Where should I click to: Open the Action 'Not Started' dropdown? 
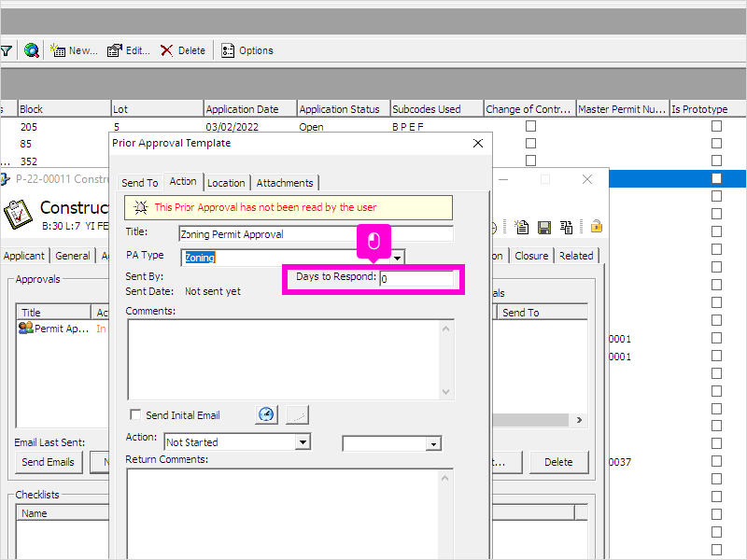click(303, 441)
